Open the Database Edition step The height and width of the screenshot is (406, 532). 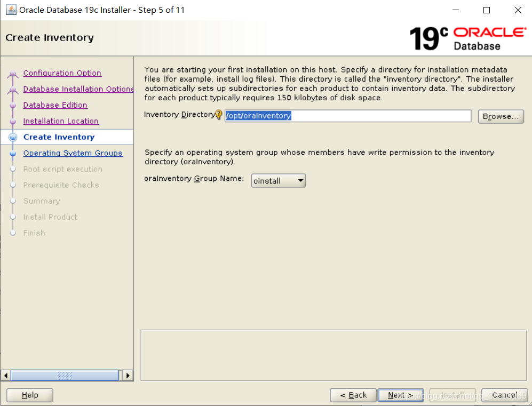point(55,105)
